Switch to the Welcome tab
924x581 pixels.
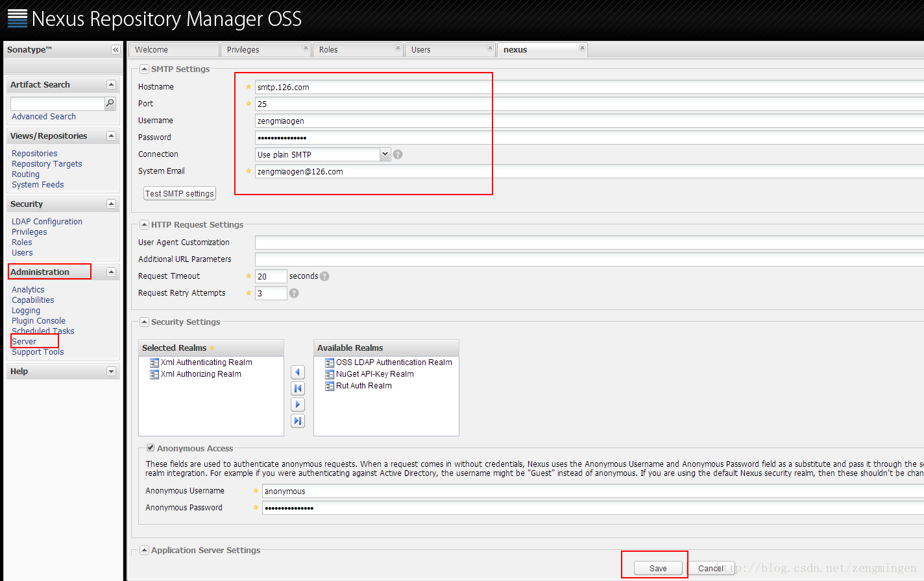coord(173,50)
